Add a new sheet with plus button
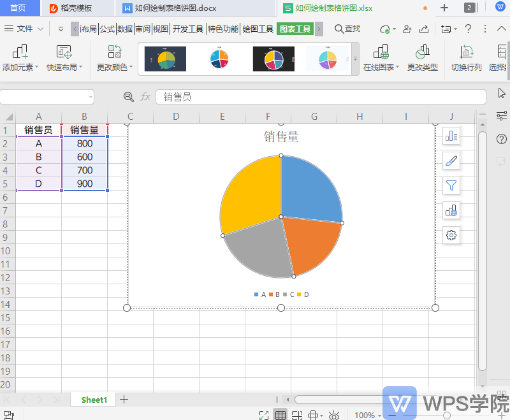Image resolution: width=510 pixels, height=420 pixels. (x=124, y=400)
